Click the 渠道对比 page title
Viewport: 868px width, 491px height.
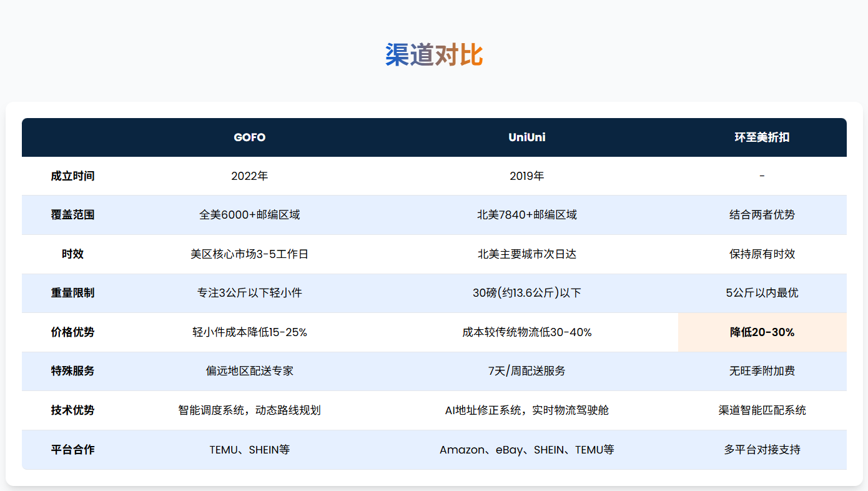click(x=433, y=56)
